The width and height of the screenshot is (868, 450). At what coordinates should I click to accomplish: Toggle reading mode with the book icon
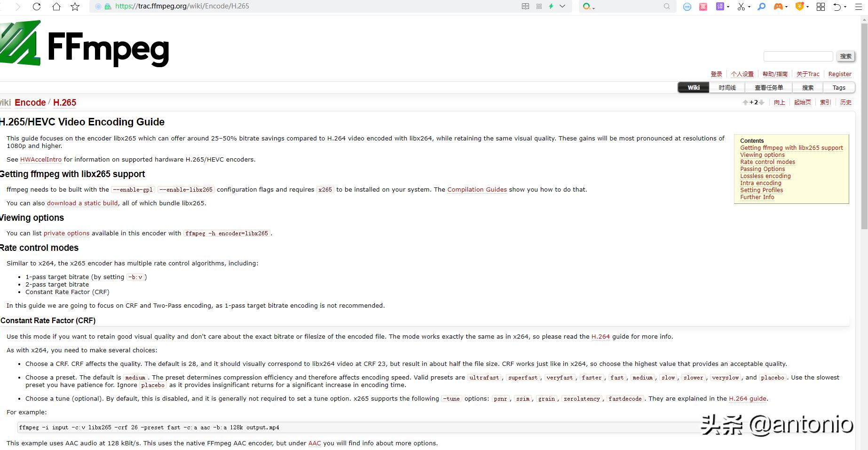(x=525, y=7)
